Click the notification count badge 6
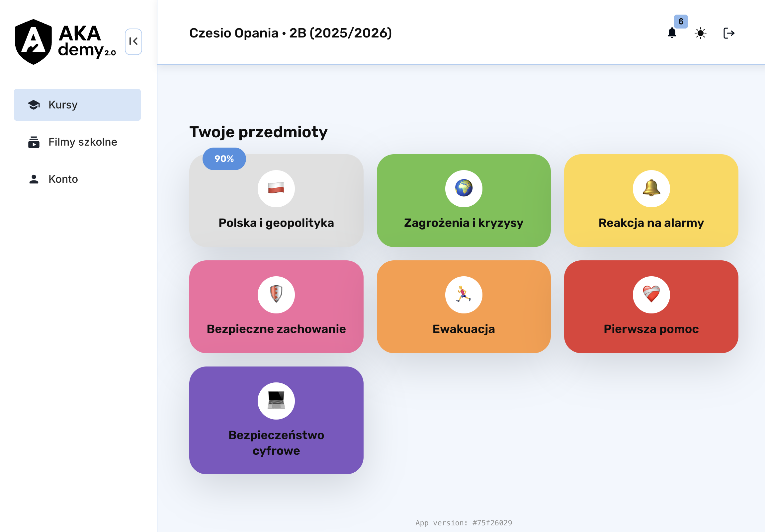Viewport: 765px width, 532px height. (x=681, y=22)
